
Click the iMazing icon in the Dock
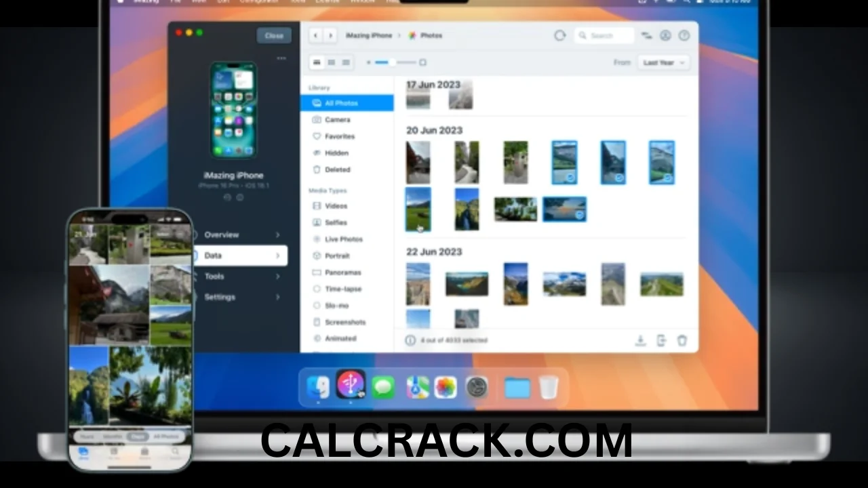point(350,386)
